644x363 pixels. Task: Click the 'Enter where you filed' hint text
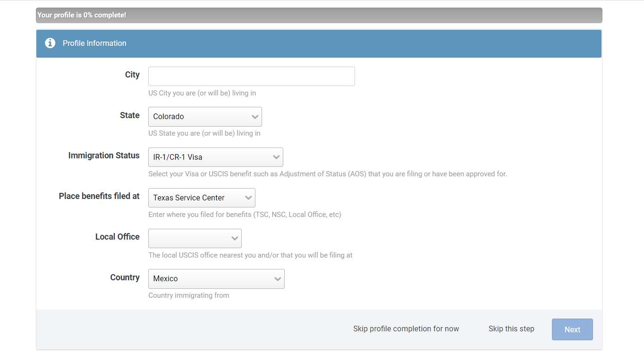[245, 215]
